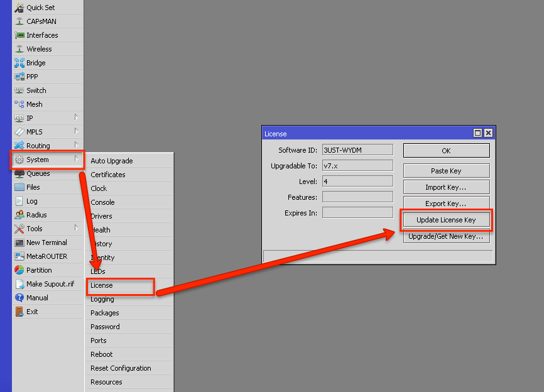Click the Manual help icon
The width and height of the screenshot is (544, 392).
(19, 298)
